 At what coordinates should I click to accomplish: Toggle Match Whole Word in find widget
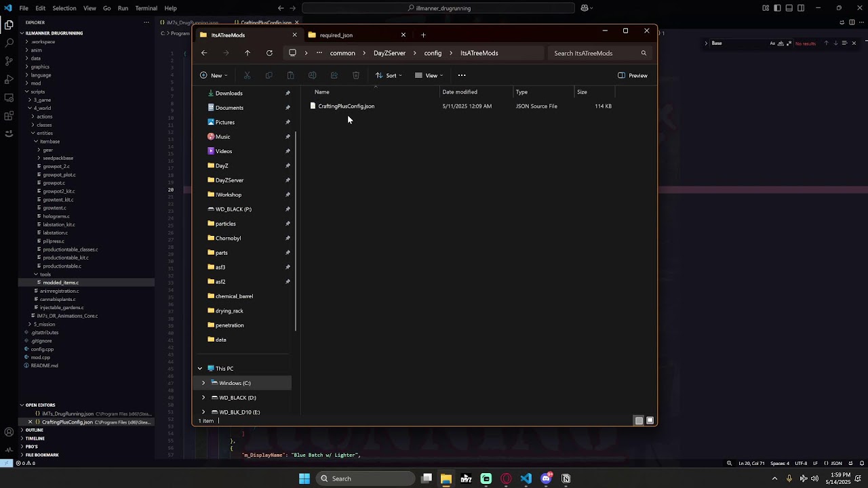click(x=781, y=43)
